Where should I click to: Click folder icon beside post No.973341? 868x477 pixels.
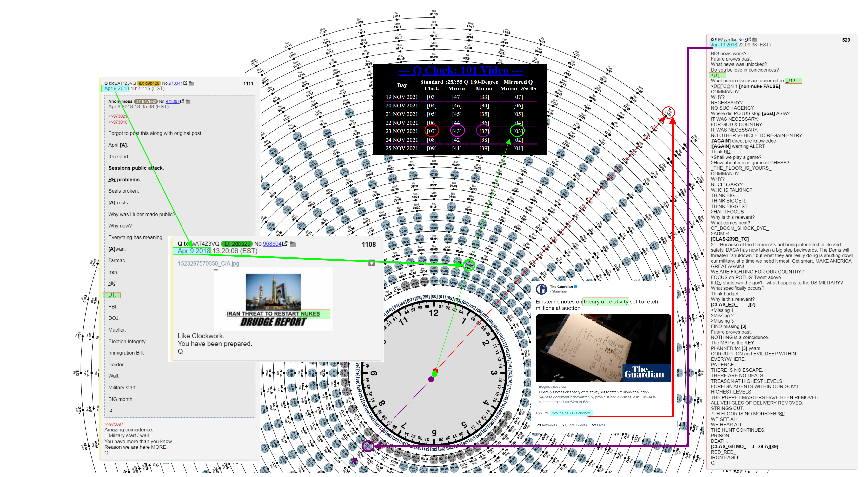click(x=191, y=83)
